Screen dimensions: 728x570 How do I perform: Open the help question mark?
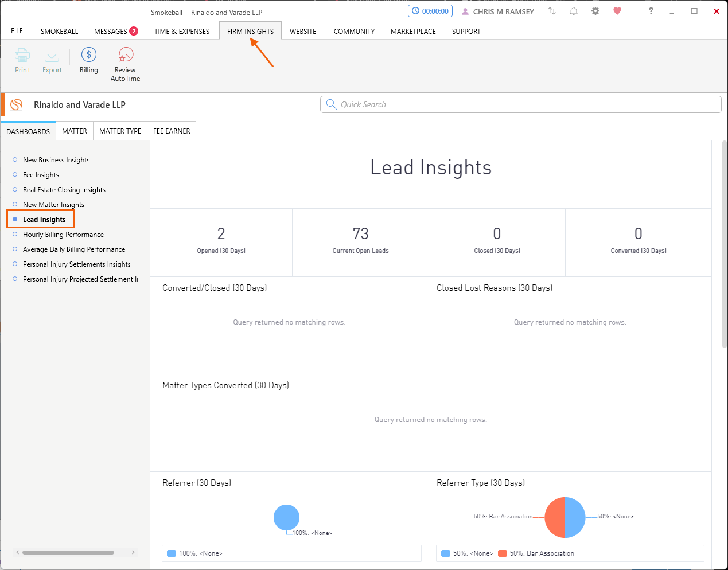(x=651, y=11)
